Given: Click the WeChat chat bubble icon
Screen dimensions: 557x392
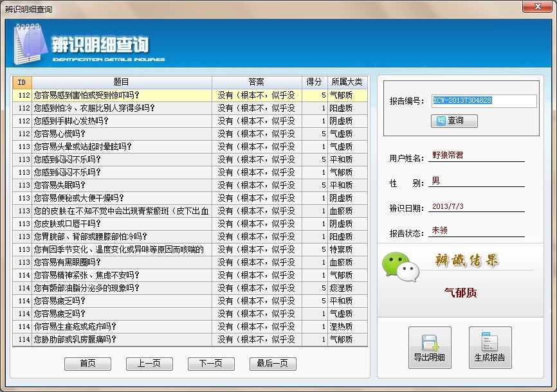Looking at the screenshot, I should (397, 265).
